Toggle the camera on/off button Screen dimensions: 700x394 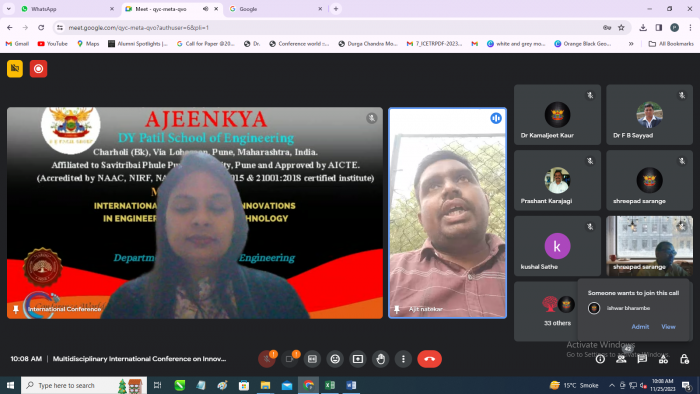tap(289, 359)
